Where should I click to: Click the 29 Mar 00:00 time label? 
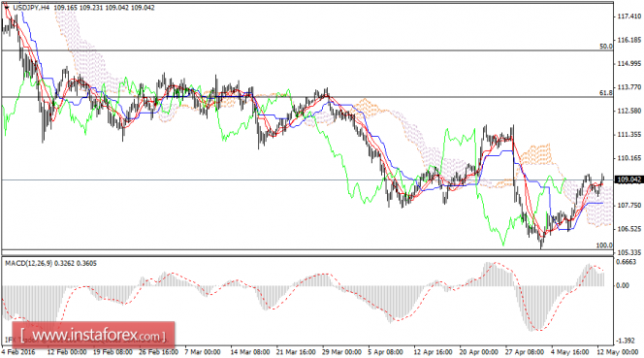341,352
